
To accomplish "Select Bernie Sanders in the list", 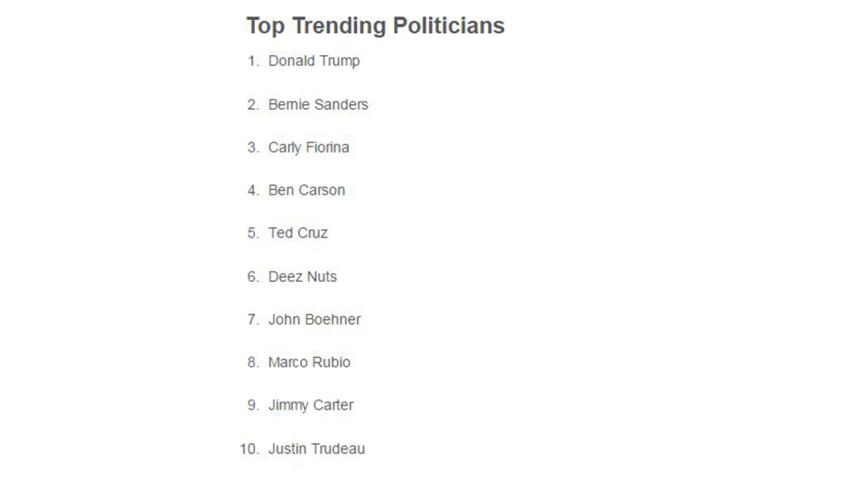I will point(318,104).
